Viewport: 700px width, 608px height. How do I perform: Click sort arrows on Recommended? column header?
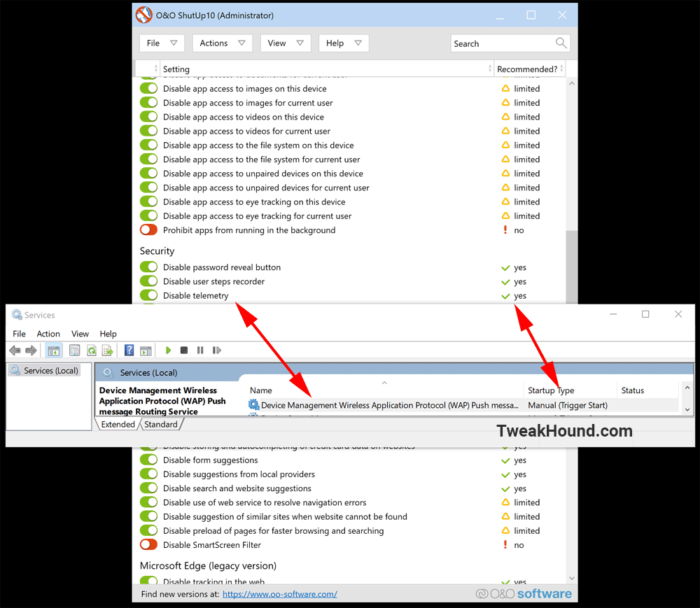(x=561, y=69)
